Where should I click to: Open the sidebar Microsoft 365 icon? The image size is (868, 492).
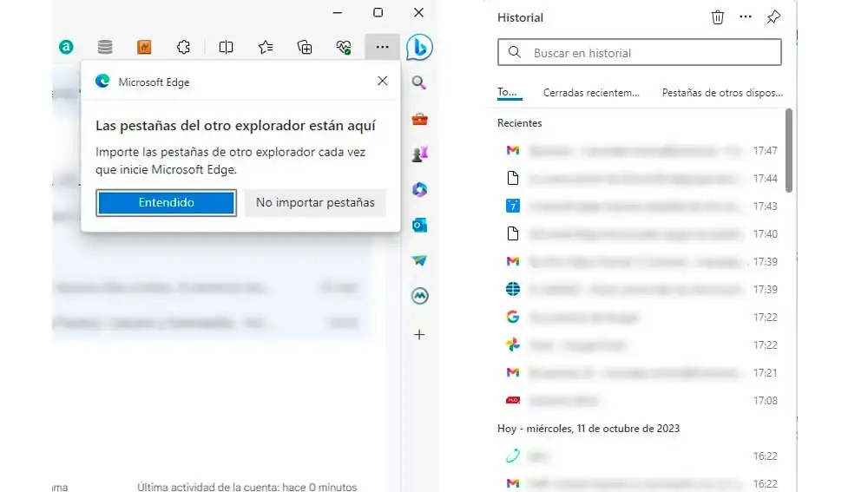[x=419, y=189]
